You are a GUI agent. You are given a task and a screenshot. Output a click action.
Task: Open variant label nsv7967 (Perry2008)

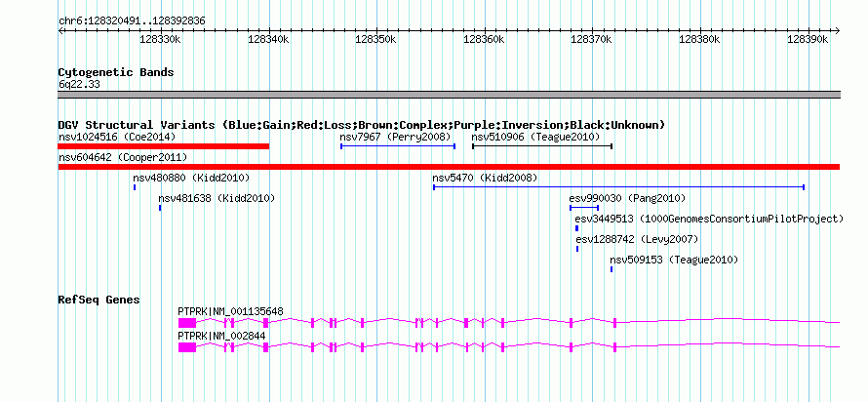click(x=395, y=137)
